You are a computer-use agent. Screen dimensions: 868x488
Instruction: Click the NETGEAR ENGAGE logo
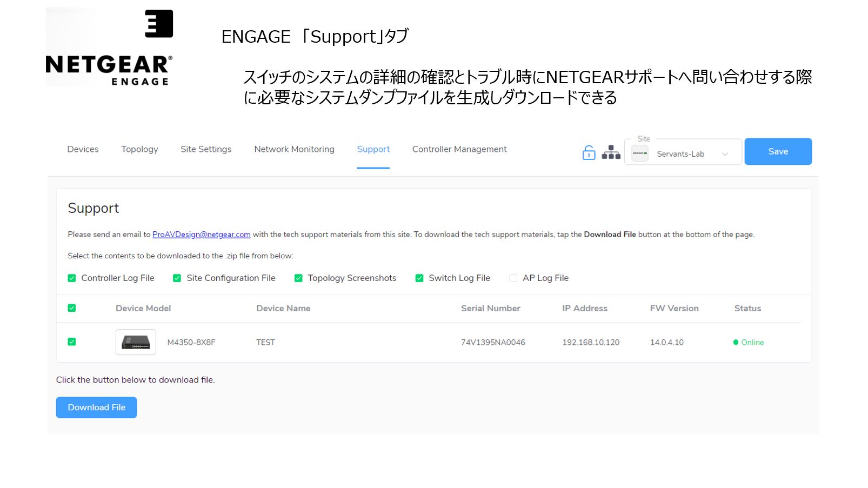[x=109, y=48]
